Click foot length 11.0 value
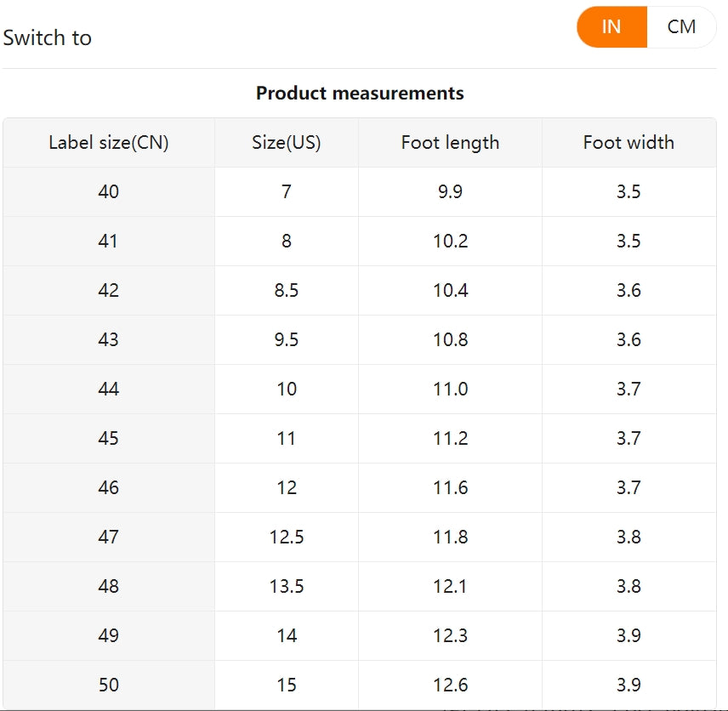This screenshot has height=711, width=728. coord(450,389)
